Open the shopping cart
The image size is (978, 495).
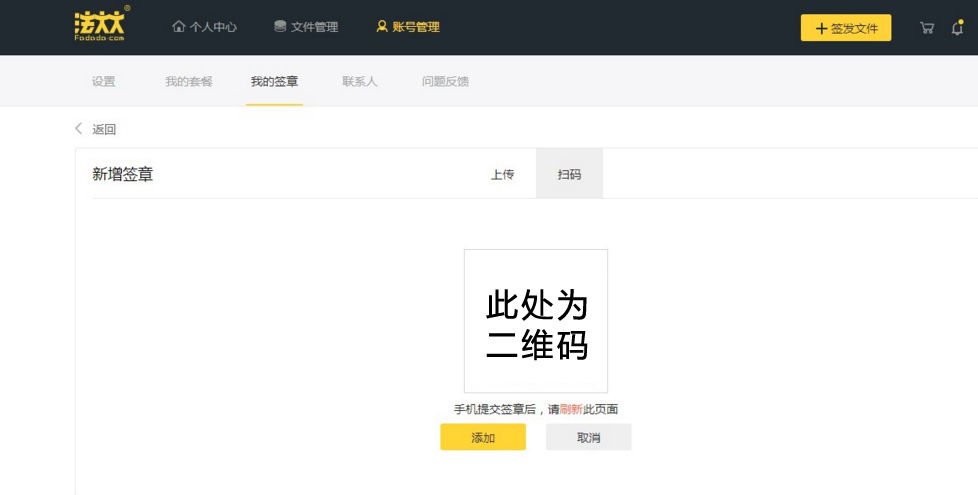[x=927, y=28]
